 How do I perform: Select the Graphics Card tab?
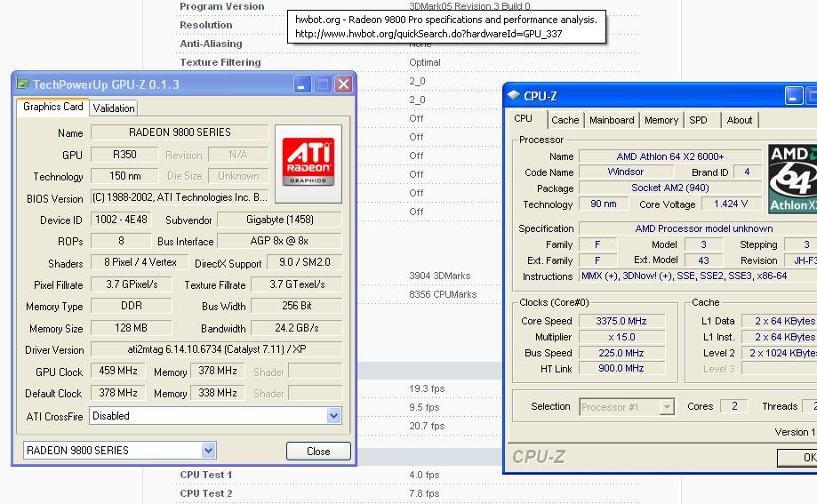coord(52,107)
